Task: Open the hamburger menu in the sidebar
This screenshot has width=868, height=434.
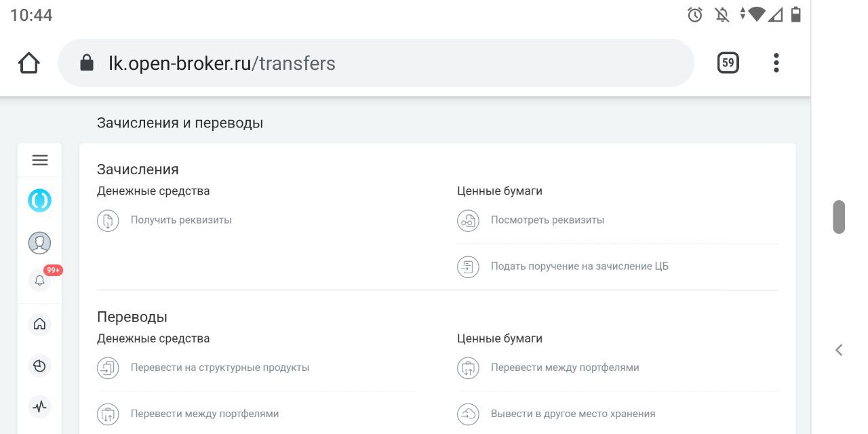Action: (x=40, y=160)
